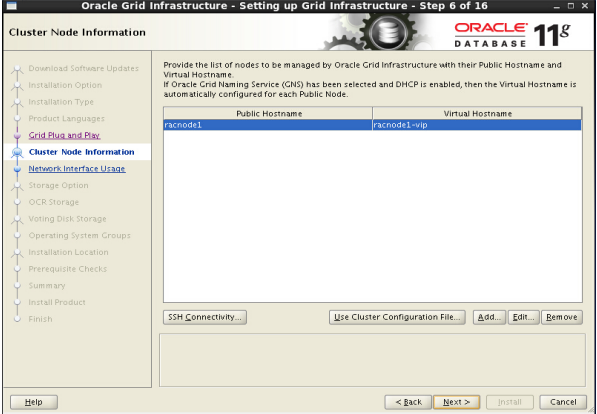
Task: Click the Install Product step label
Action: (57, 302)
